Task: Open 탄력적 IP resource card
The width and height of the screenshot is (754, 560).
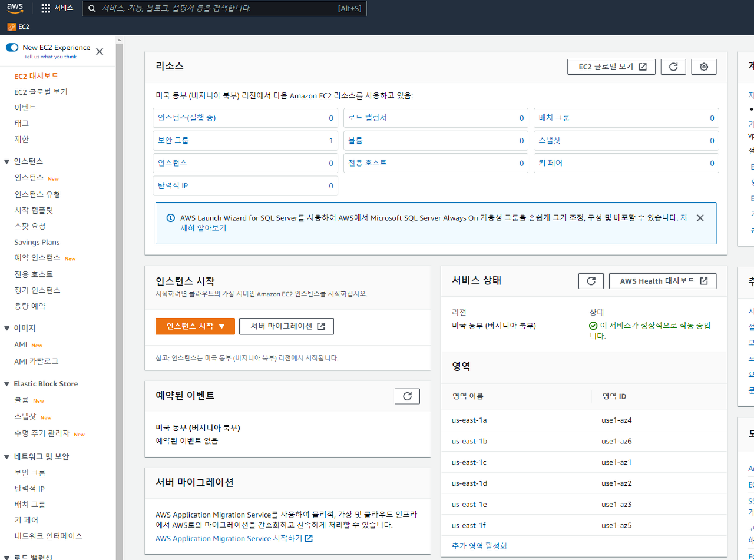Action: (245, 185)
